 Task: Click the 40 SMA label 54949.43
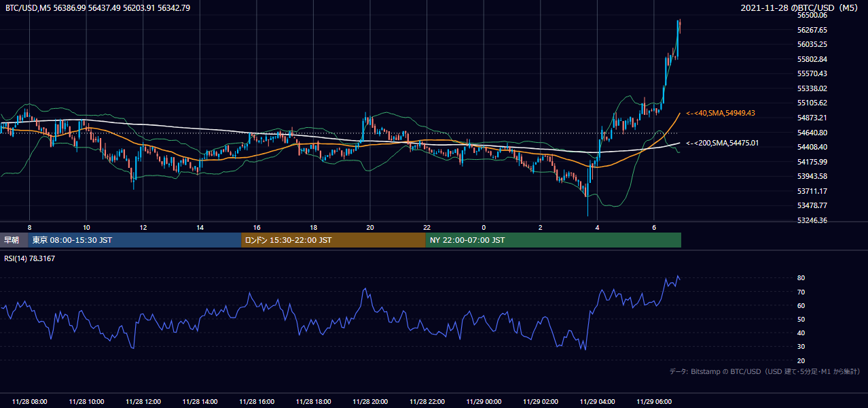721,113
